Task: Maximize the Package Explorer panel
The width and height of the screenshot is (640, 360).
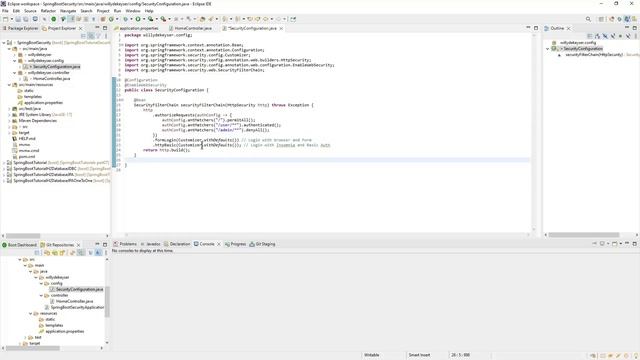Action: (105, 28)
